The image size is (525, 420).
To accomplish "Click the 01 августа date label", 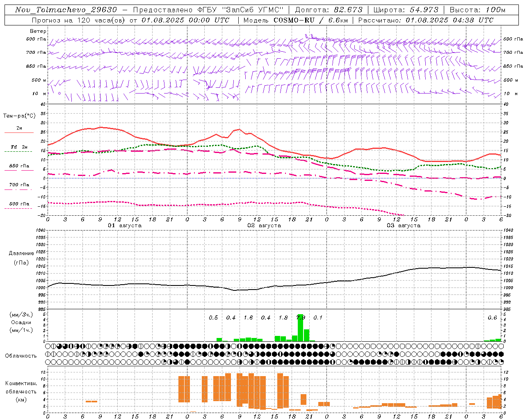I will pyautogui.click(x=125, y=226).
